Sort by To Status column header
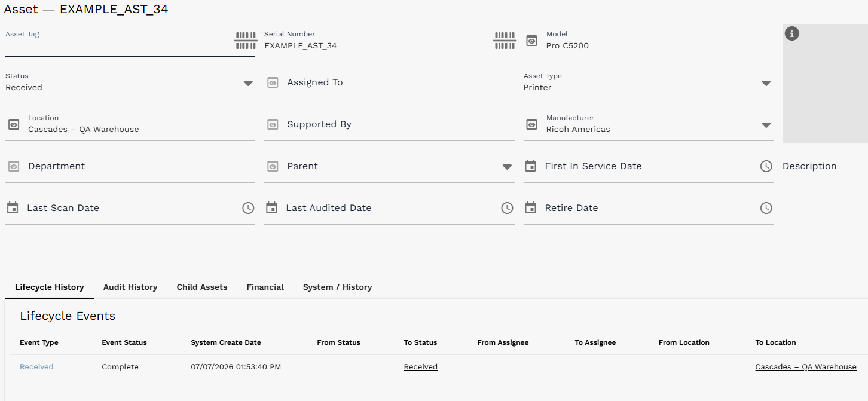The image size is (868, 401). point(420,342)
